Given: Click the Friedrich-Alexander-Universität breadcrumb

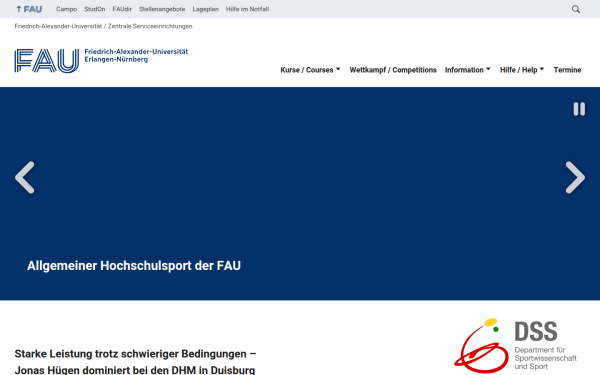Looking at the screenshot, I should point(58,26).
